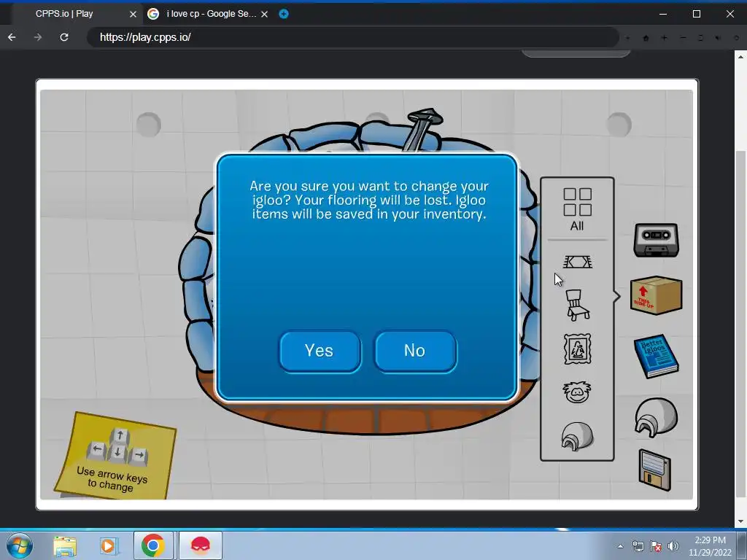Image resolution: width=747 pixels, height=560 pixels.
Task: Select the All furniture category
Action: click(578, 209)
